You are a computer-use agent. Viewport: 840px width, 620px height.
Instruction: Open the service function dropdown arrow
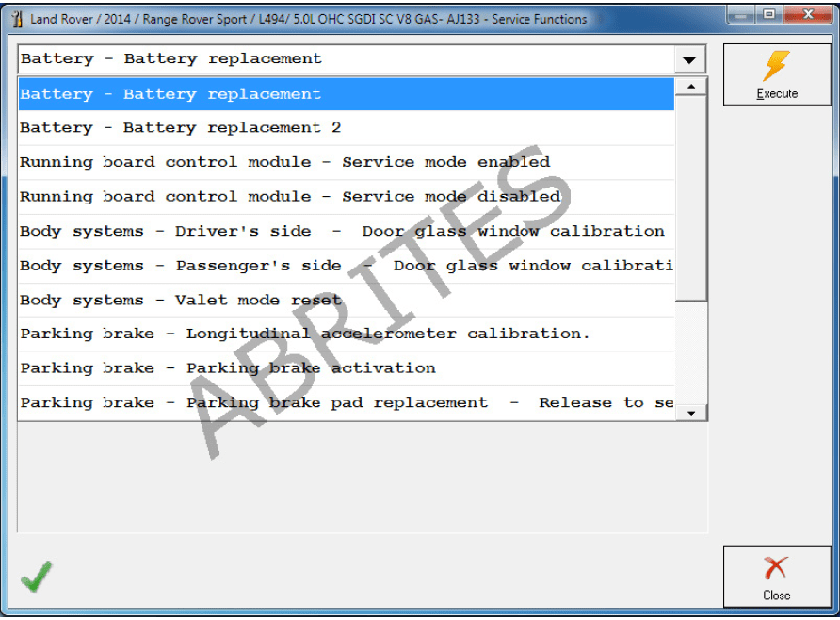pyautogui.click(x=690, y=60)
